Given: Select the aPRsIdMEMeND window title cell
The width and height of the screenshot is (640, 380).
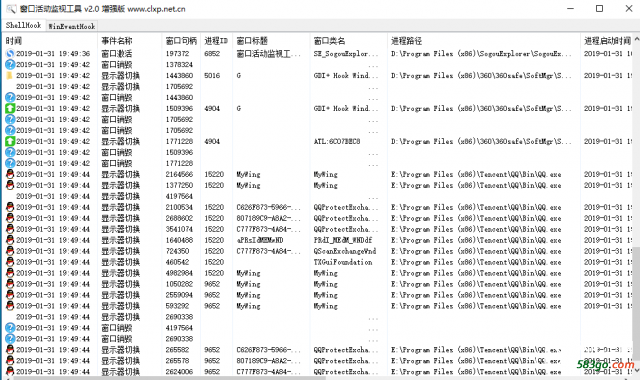Looking at the screenshot, I should coord(260,240).
